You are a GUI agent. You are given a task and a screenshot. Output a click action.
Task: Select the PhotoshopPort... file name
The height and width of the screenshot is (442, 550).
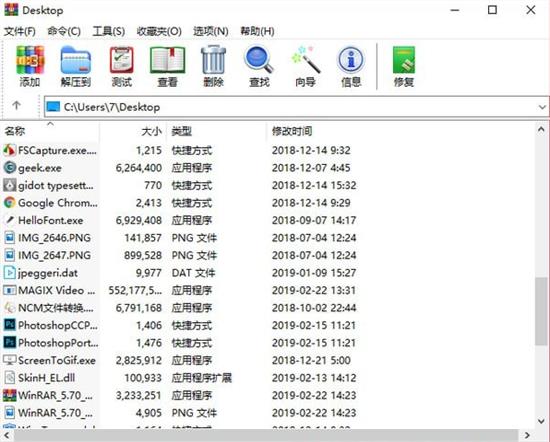click(x=58, y=343)
